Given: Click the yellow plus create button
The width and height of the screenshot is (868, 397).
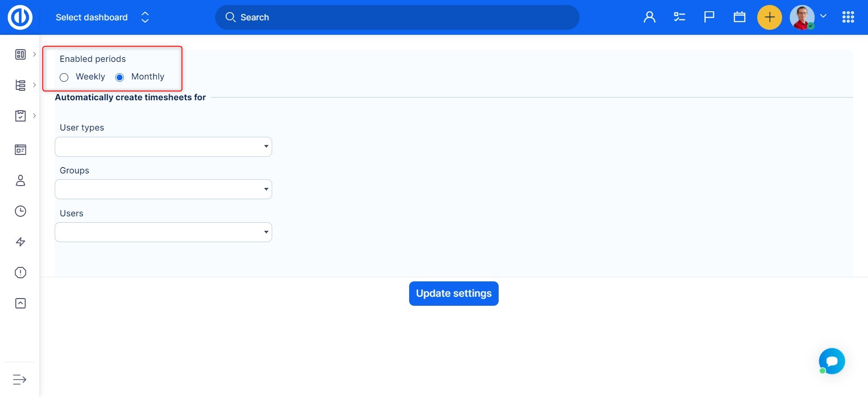Looking at the screenshot, I should tap(769, 17).
